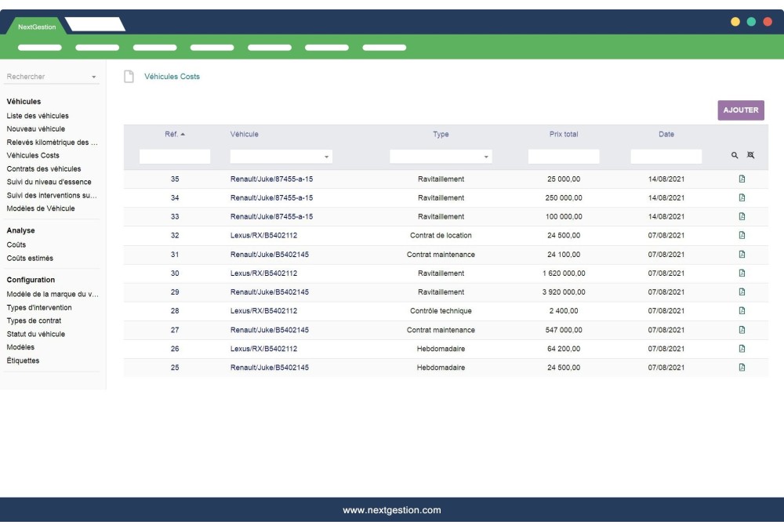
Task: Click the Prix total filter input field
Action: click(563, 157)
